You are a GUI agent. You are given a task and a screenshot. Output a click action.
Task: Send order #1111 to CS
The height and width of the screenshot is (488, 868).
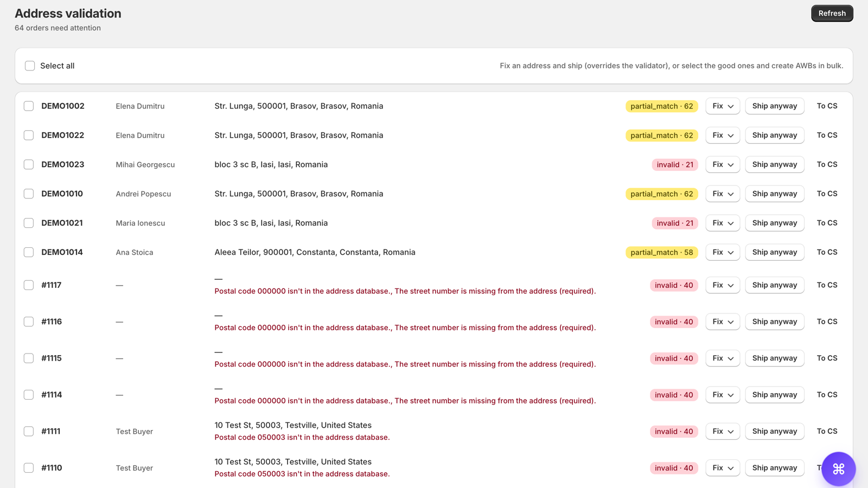(827, 432)
